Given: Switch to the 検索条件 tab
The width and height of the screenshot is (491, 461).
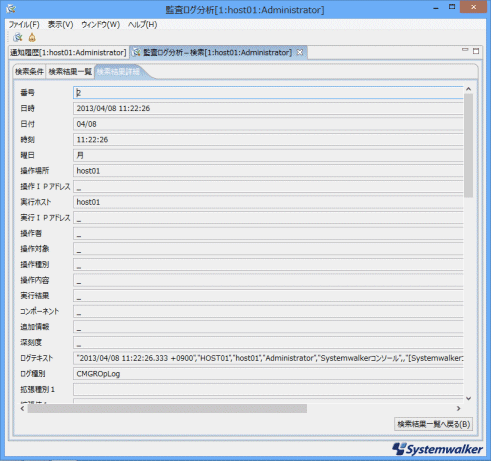Looking at the screenshot, I should coord(29,72).
